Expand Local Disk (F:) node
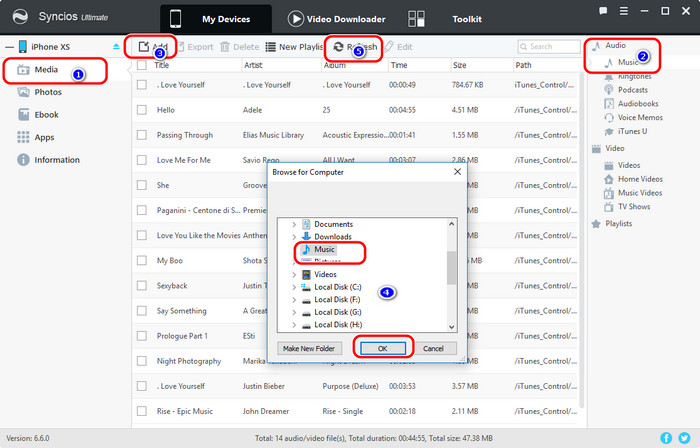The image size is (700, 448). pyautogui.click(x=294, y=299)
